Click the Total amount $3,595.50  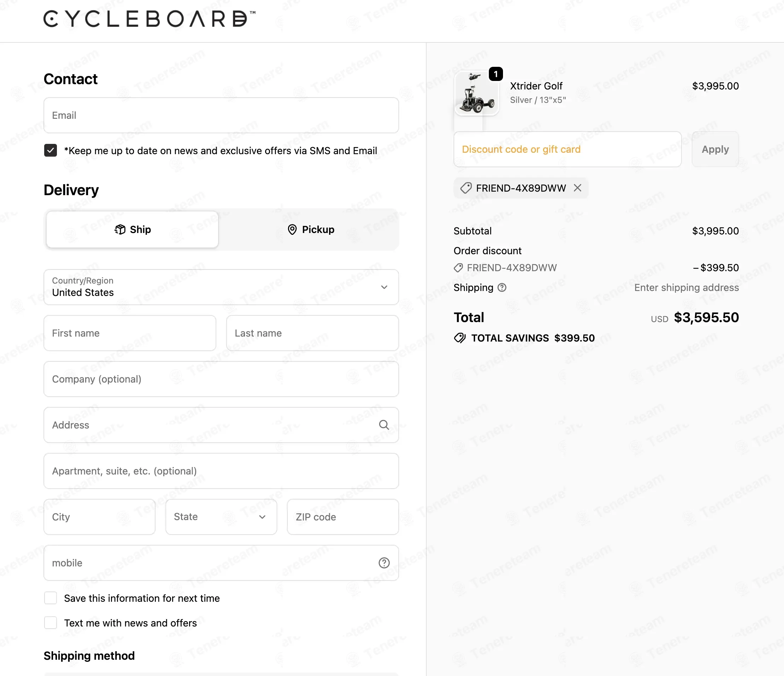pyautogui.click(x=706, y=317)
